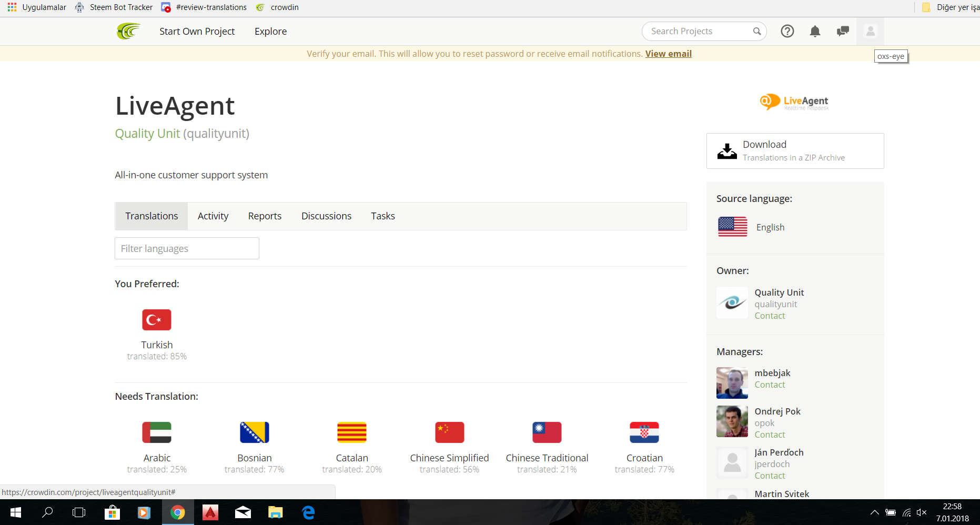Image resolution: width=980 pixels, height=525 pixels.
Task: Open notifications bell icon
Action: pyautogui.click(x=815, y=31)
